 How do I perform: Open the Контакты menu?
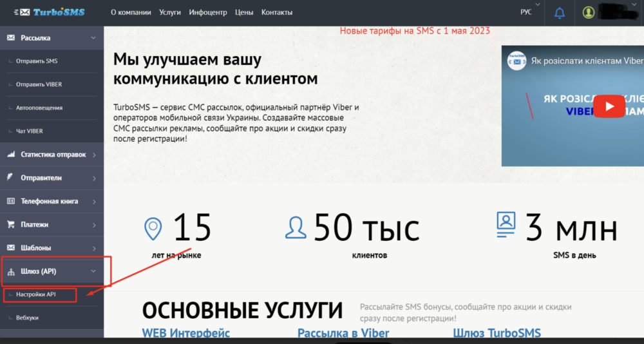click(277, 12)
